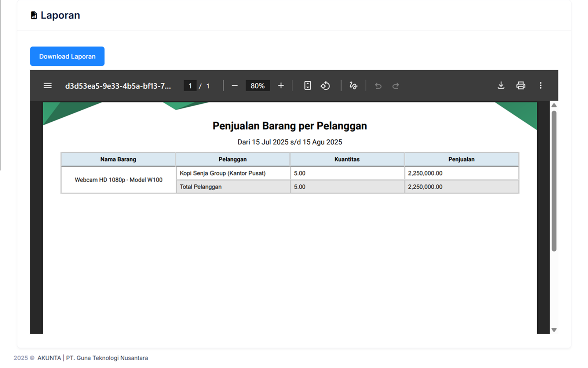Open the AKUNTA footer link
The height and width of the screenshot is (368, 588).
[50, 358]
